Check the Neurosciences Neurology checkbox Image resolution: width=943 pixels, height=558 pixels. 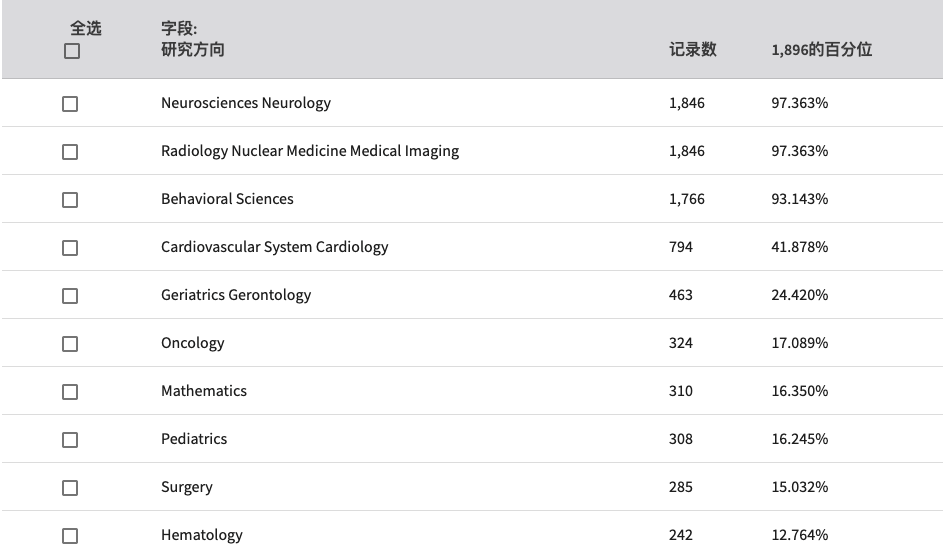[x=70, y=104]
